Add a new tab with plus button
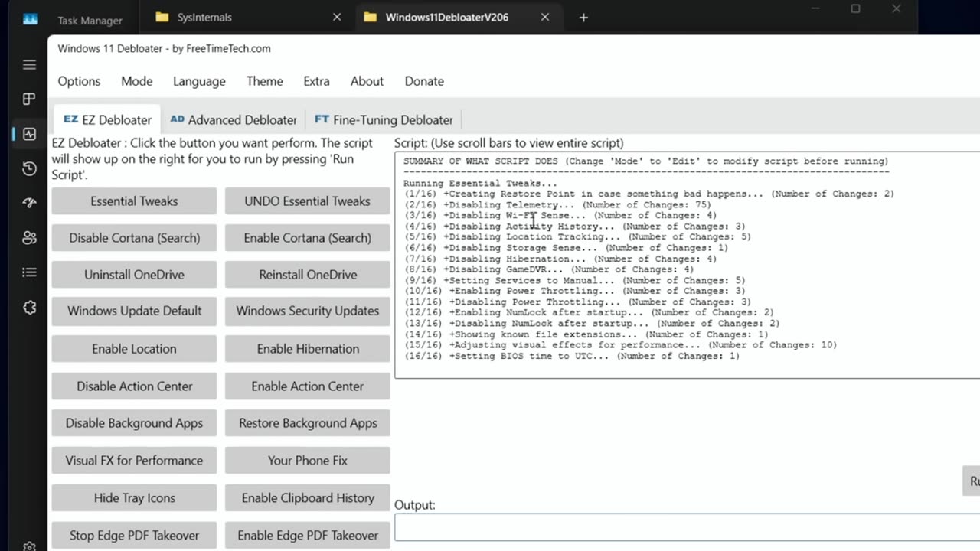Screen dimensions: 980x551 pyautogui.click(x=583, y=17)
